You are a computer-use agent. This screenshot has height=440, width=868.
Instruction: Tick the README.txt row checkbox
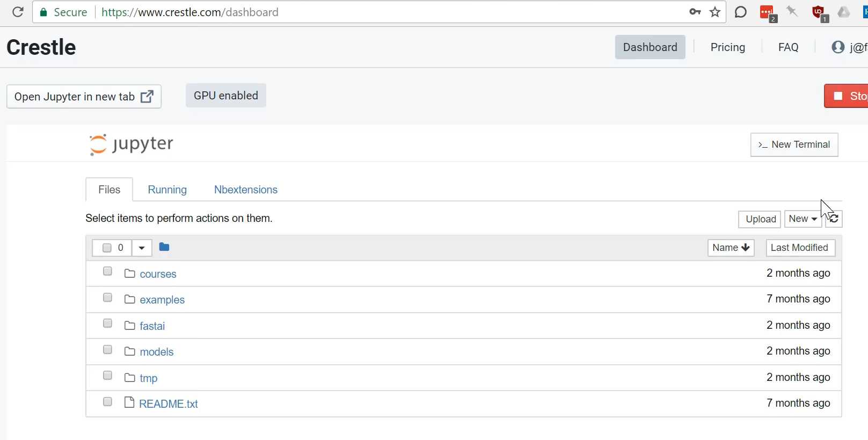click(107, 402)
